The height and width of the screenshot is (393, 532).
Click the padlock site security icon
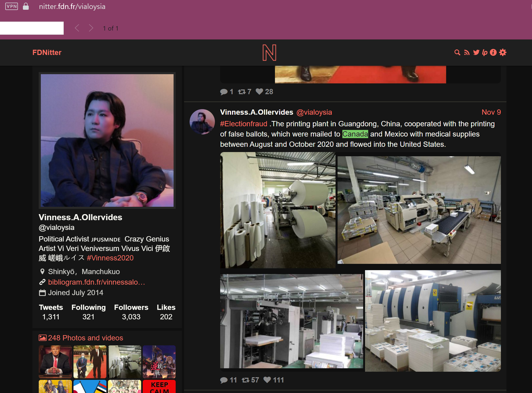point(26,6)
